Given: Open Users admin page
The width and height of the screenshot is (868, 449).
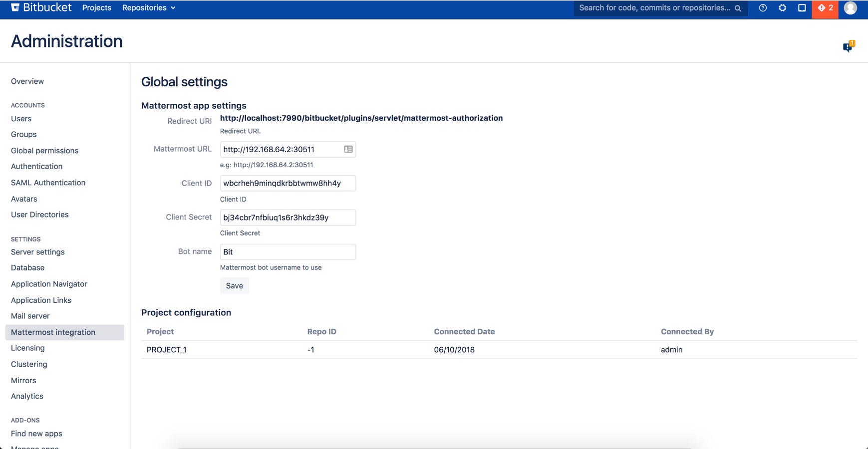Looking at the screenshot, I should click(x=21, y=119).
